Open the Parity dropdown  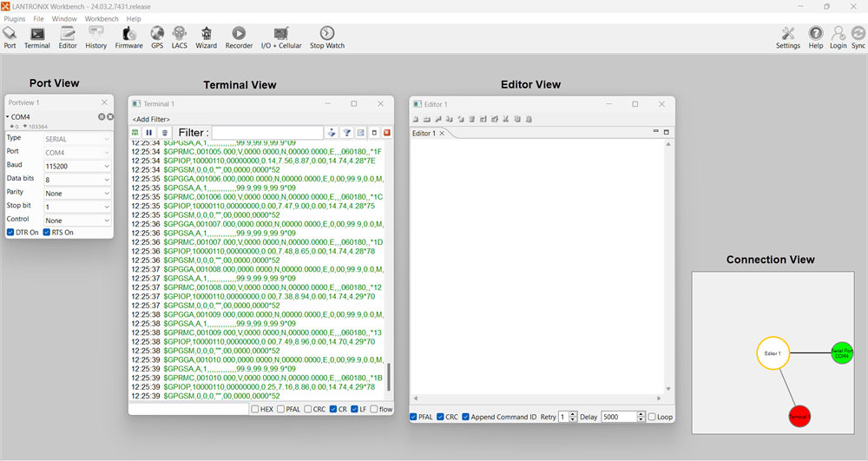coord(77,193)
